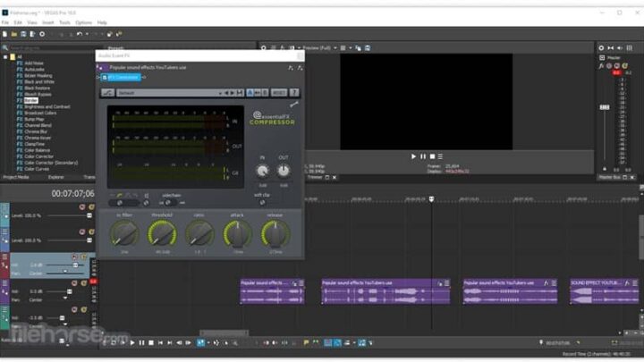Viewport: 644px width, 362px height.
Task: Click the Master Bus volume fader
Action: [x=605, y=107]
